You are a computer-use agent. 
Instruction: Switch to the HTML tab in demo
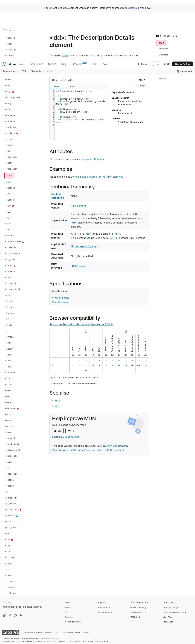pos(57,87)
